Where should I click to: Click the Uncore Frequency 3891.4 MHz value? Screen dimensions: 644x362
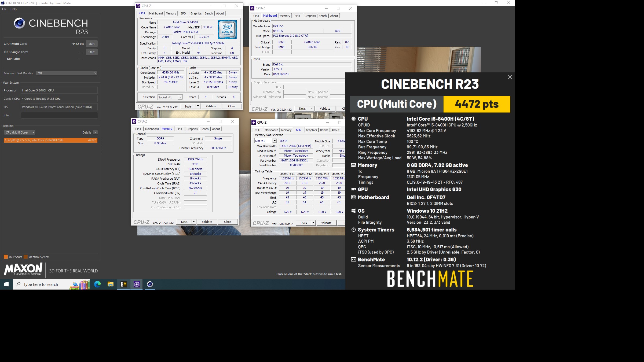coord(218,148)
